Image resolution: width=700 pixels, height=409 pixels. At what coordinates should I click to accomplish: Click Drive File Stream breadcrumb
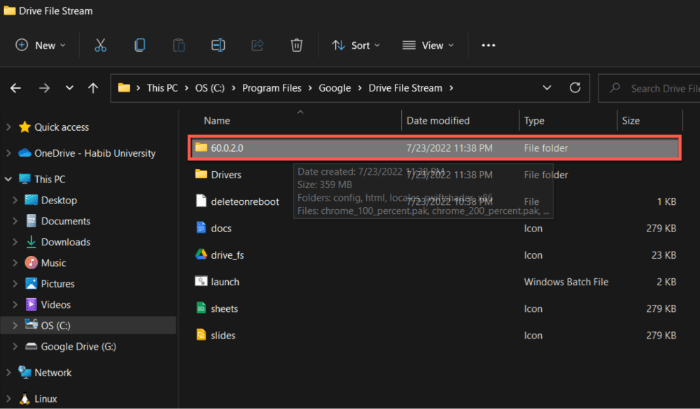(405, 88)
